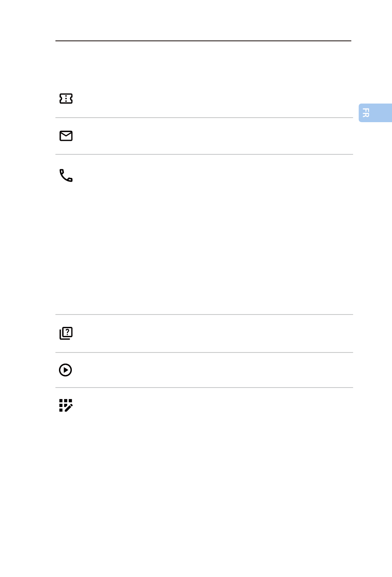Switch to the FR language tab
Viewport: 392px width, 577px height.
(x=375, y=113)
